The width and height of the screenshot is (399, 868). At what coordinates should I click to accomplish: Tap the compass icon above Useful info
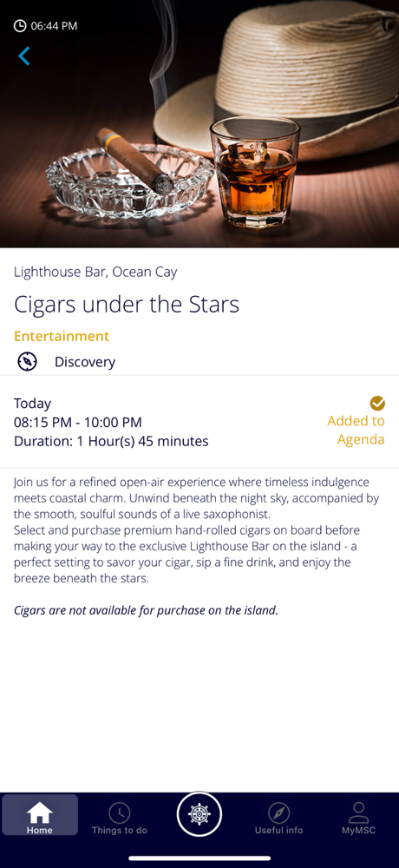point(279,813)
